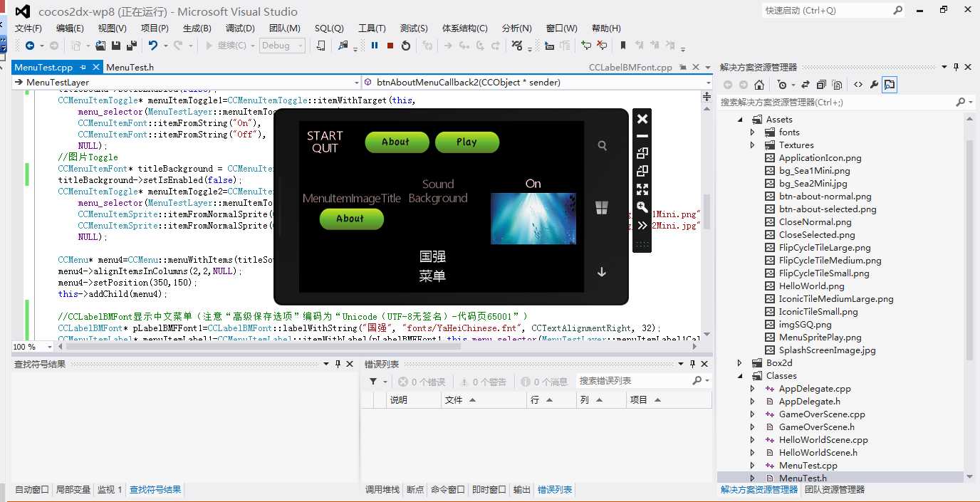Click the sea background image in emulator
This screenshot has width=980, height=502.
click(x=533, y=219)
